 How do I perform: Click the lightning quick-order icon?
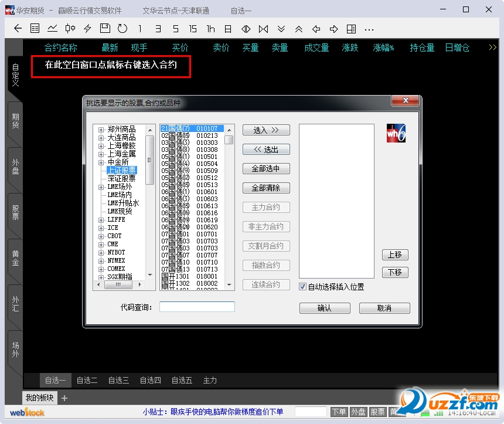(x=87, y=29)
